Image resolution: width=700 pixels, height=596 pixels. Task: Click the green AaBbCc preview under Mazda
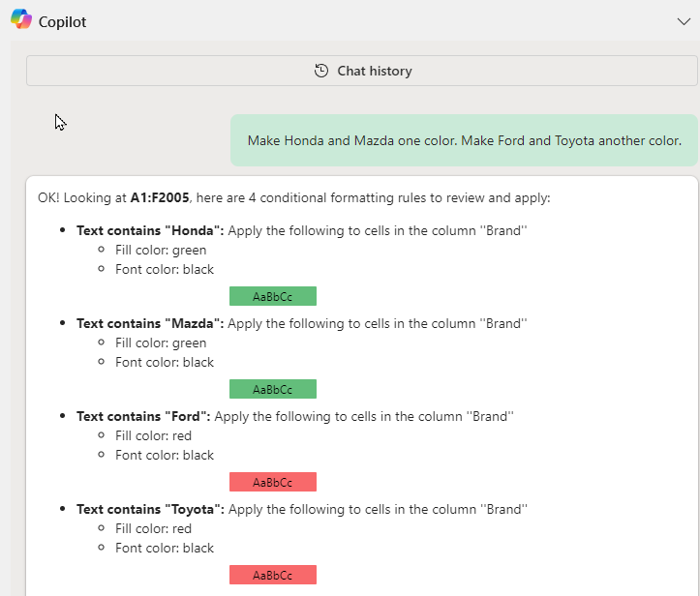272,389
